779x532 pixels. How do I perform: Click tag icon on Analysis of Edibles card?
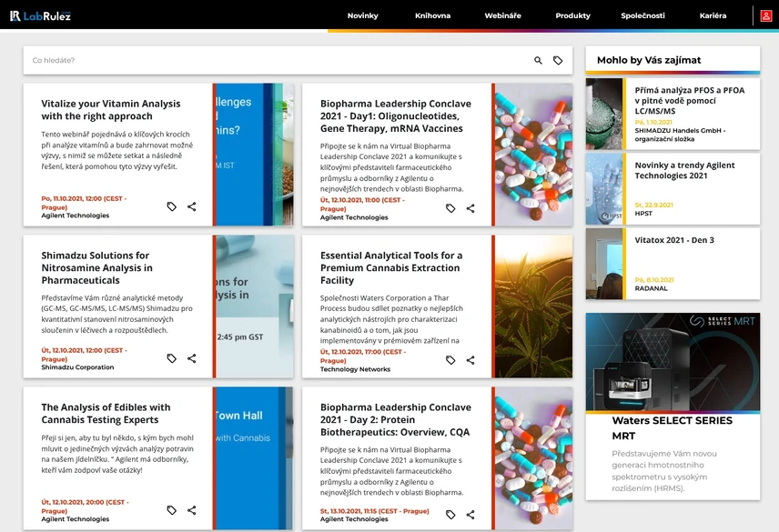coord(171,510)
